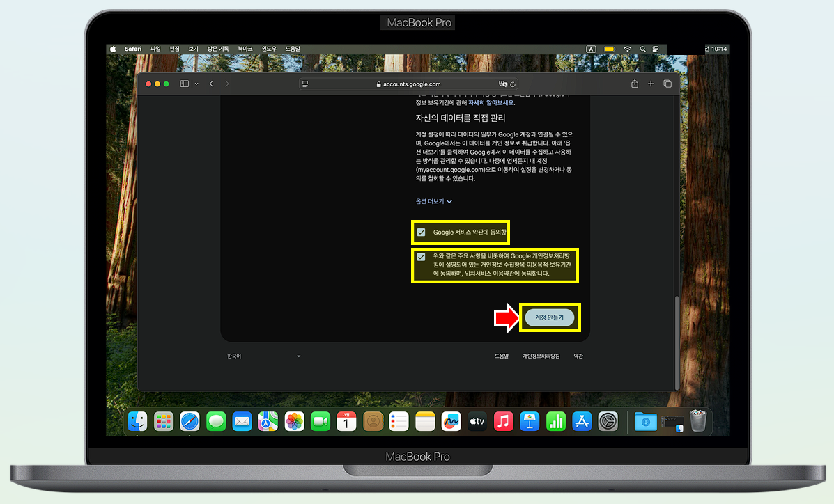
Task: Click the battery status icon
Action: coord(610,49)
